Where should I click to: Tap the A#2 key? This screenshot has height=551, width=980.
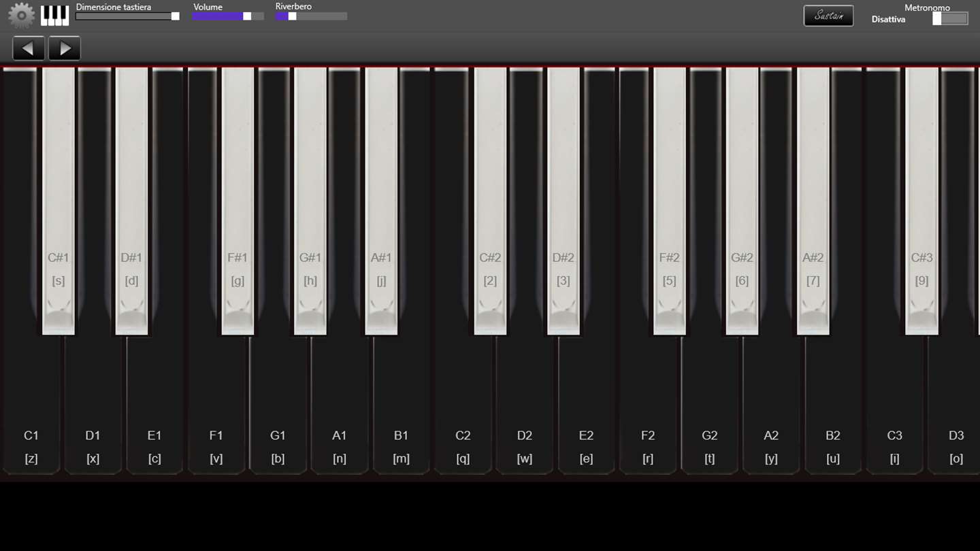(813, 201)
